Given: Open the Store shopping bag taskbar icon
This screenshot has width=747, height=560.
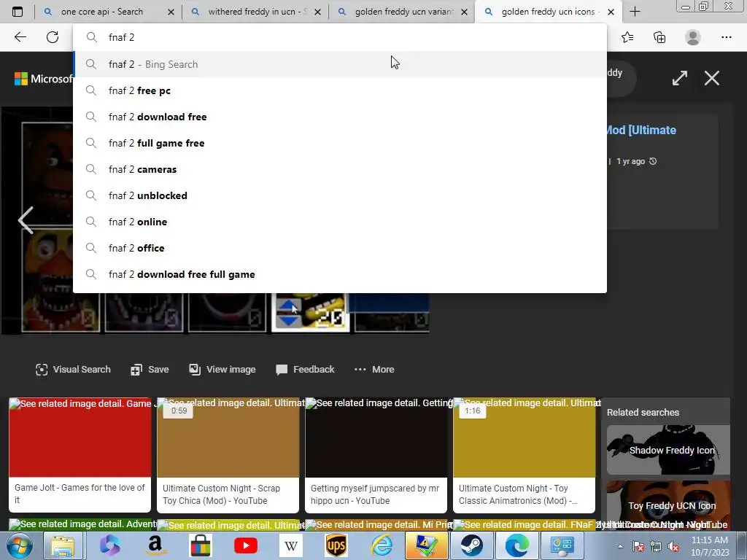Looking at the screenshot, I should pyautogui.click(x=200, y=545).
